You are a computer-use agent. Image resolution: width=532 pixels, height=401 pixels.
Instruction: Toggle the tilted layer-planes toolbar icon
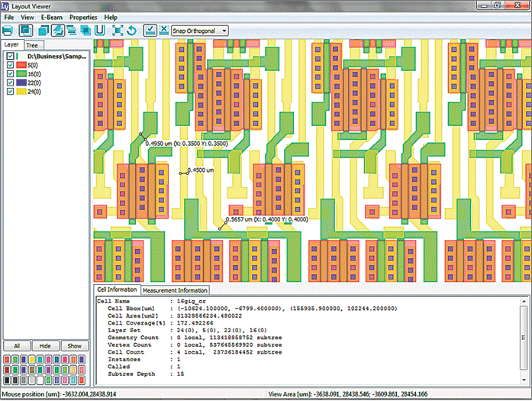[x=58, y=31]
